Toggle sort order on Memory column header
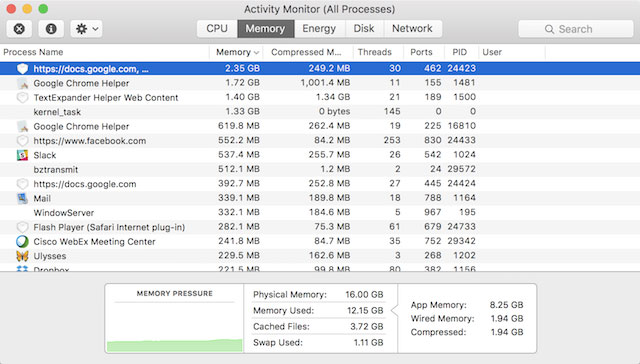Viewport: 640px width, 364px height. pos(236,52)
